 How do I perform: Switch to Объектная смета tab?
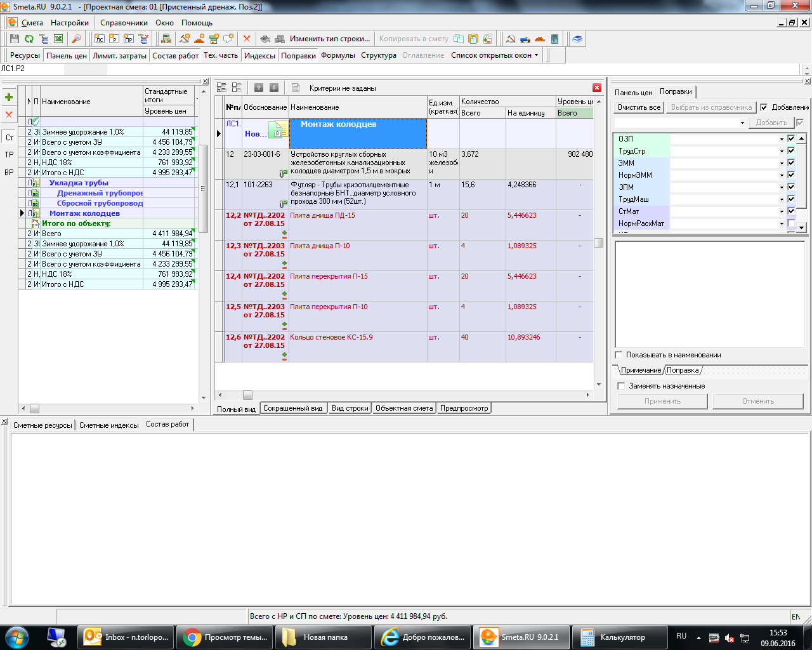pyautogui.click(x=404, y=408)
